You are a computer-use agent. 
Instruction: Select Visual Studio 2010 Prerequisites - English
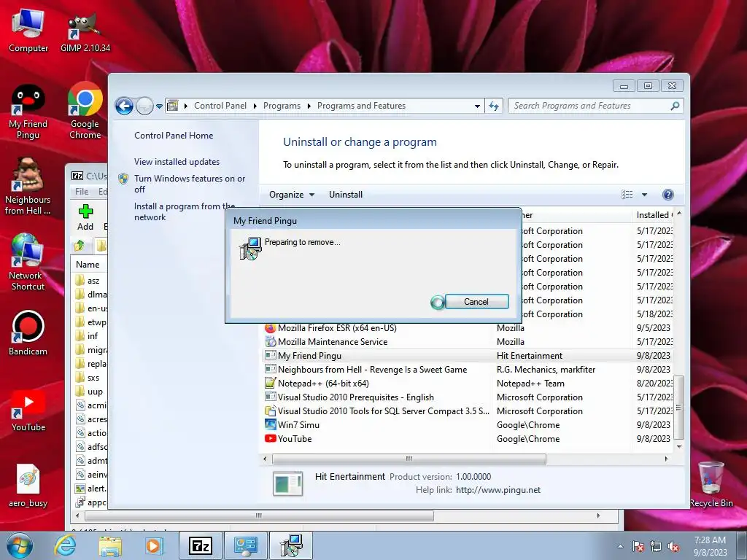[468, 397]
